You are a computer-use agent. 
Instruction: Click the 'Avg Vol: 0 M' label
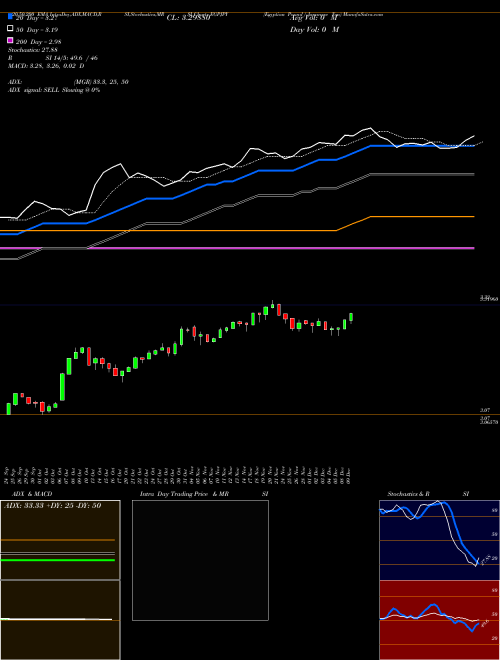click(314, 18)
